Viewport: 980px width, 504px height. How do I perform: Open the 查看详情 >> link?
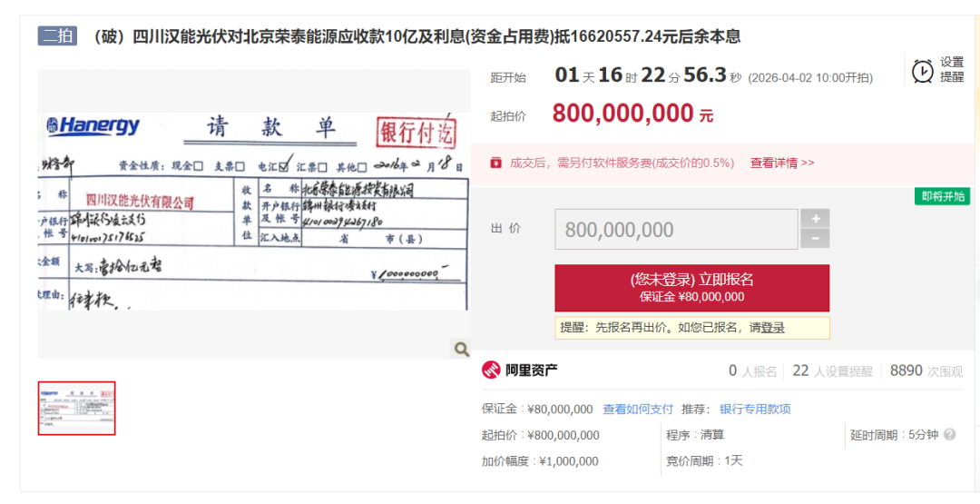(x=781, y=163)
